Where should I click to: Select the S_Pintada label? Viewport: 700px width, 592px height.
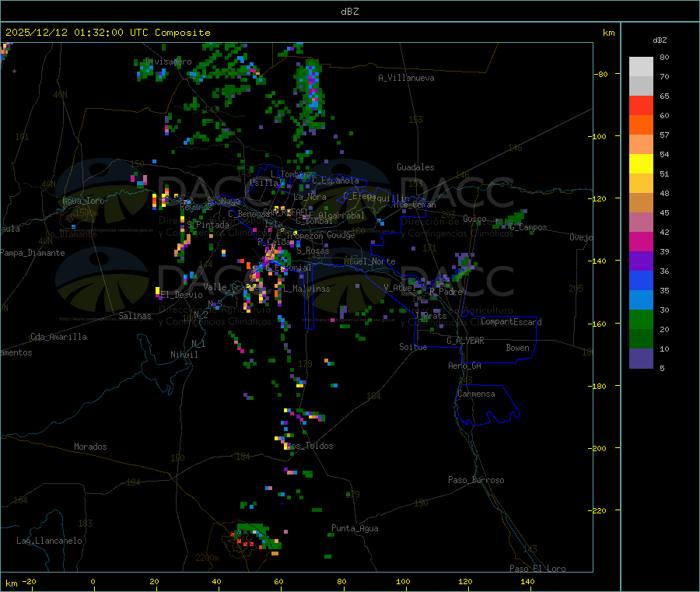pos(208,225)
